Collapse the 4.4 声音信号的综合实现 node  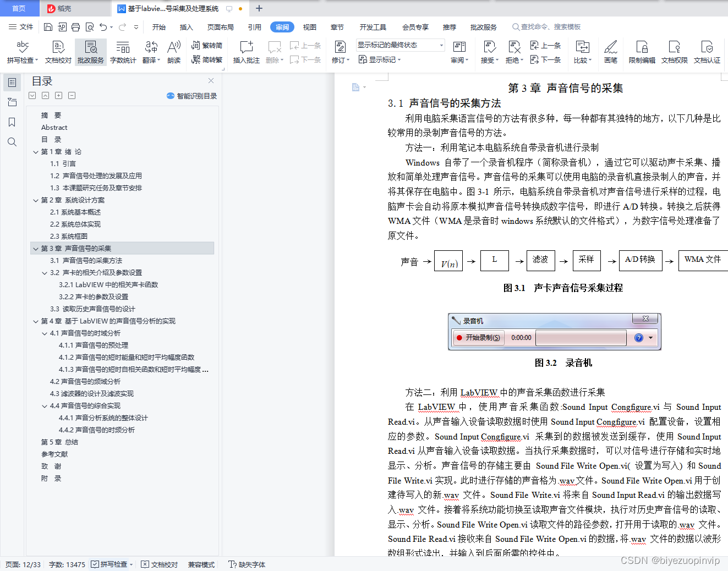[x=45, y=406]
